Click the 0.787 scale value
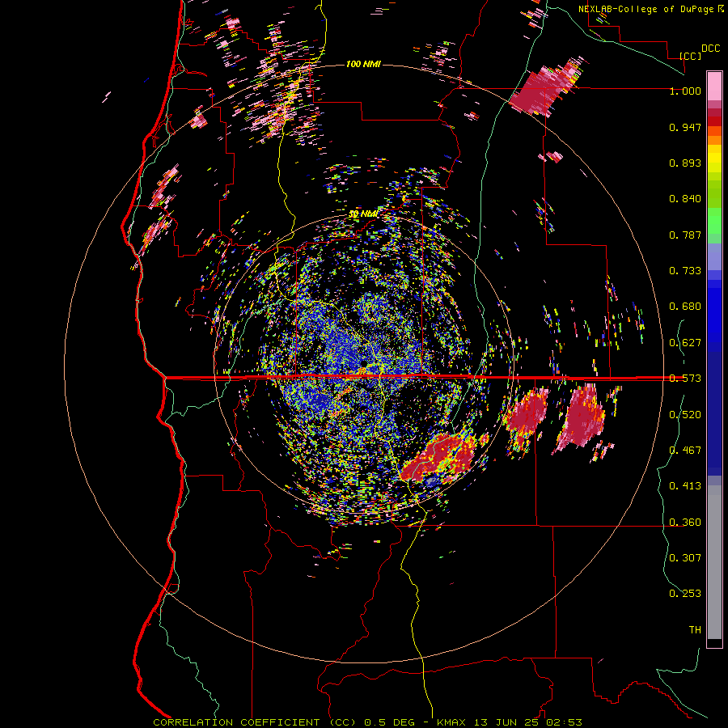Viewport: 728px width, 728px height. [685, 235]
